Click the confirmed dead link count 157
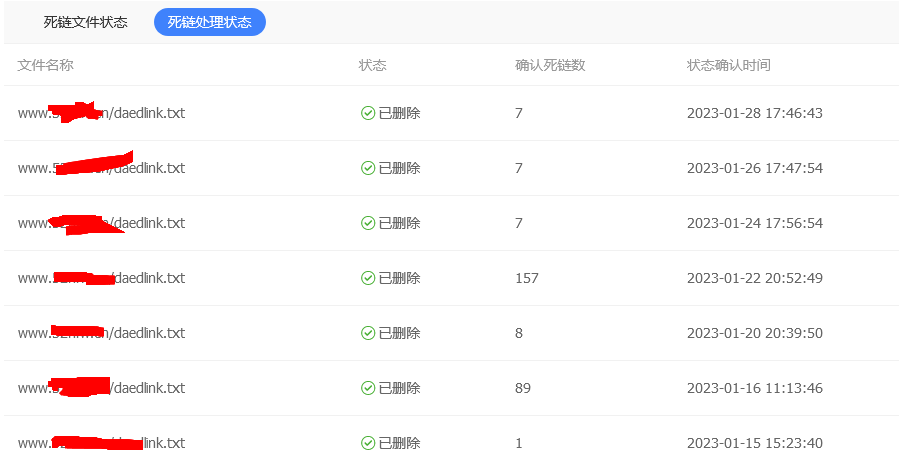The image size is (899, 470). coord(527,278)
